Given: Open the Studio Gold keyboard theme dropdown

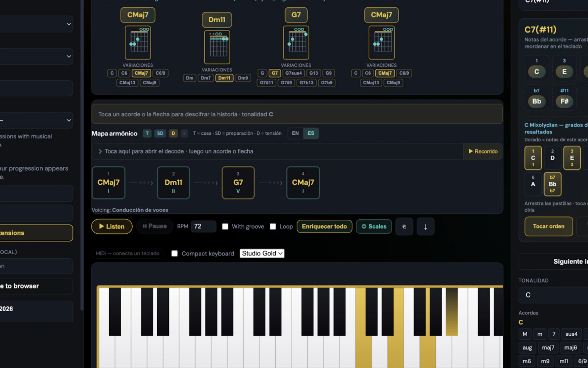Looking at the screenshot, I should click(x=262, y=254).
